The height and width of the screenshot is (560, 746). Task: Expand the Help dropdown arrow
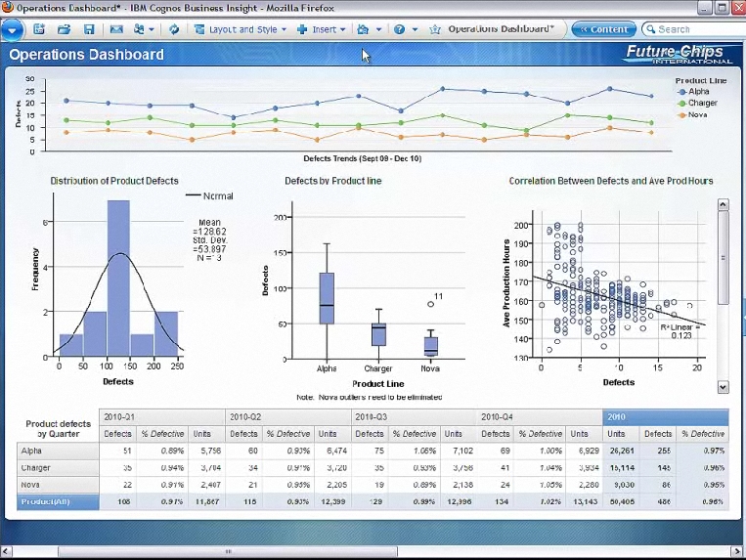tap(415, 29)
